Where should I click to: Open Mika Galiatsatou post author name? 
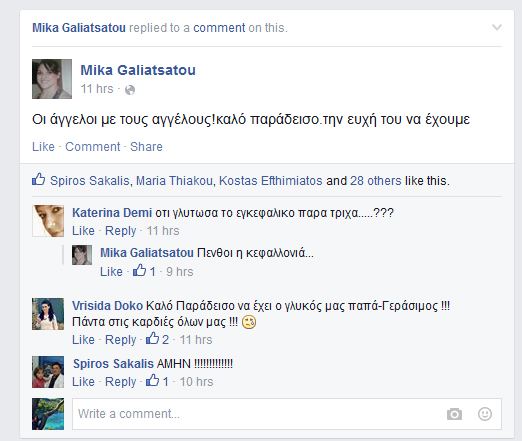(138, 70)
